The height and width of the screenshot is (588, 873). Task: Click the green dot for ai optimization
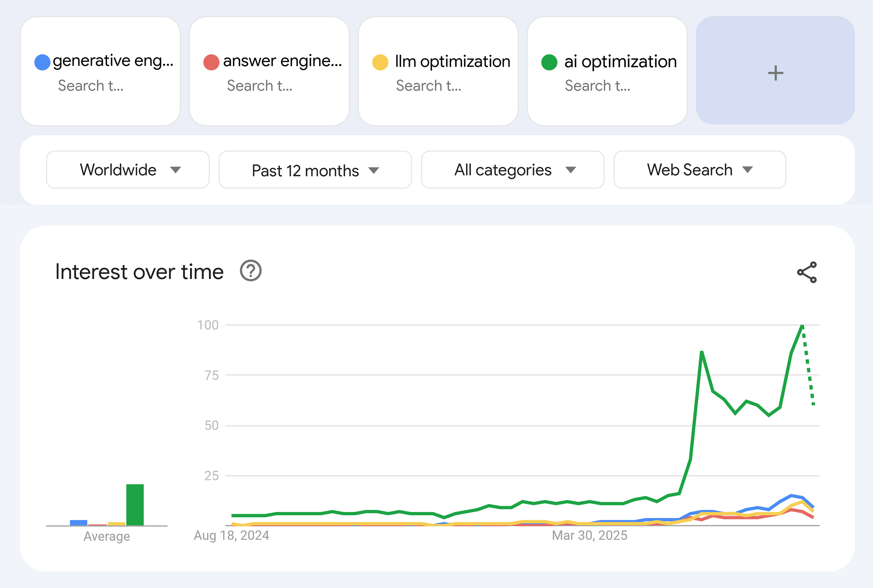click(x=549, y=61)
